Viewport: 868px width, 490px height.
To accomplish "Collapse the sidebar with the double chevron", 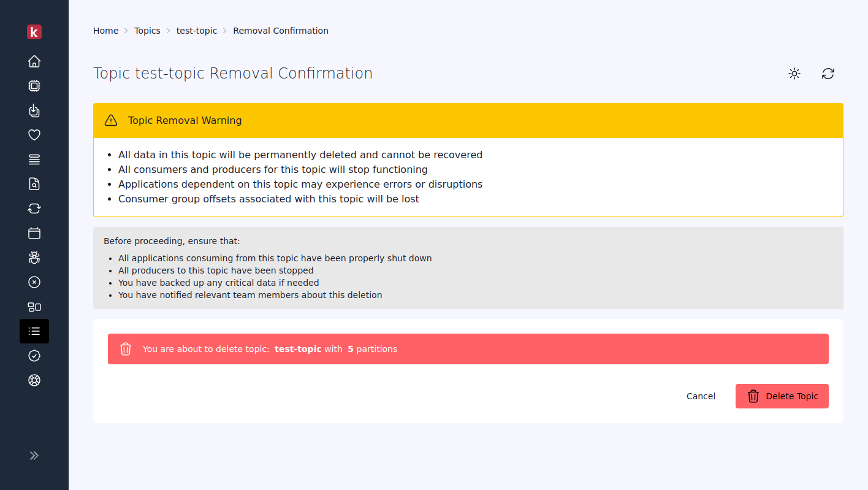I will [x=34, y=456].
